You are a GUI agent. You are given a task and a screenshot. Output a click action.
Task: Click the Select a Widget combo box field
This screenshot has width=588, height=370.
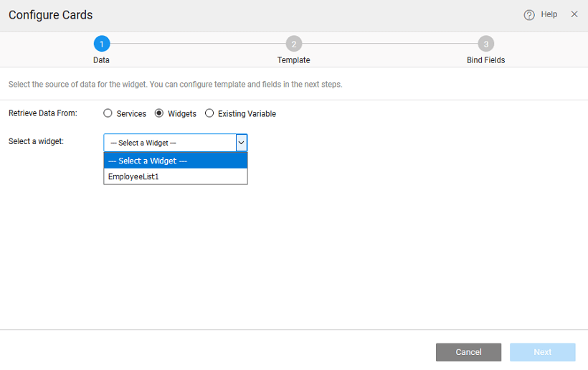click(x=170, y=143)
